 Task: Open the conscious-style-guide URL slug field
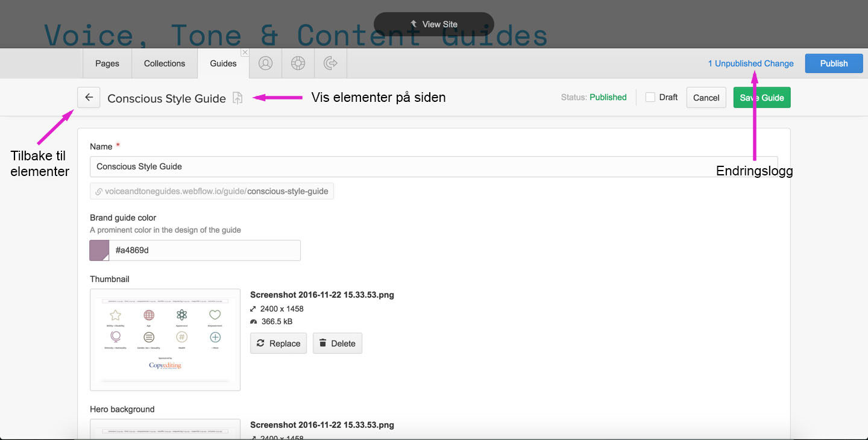coord(212,191)
